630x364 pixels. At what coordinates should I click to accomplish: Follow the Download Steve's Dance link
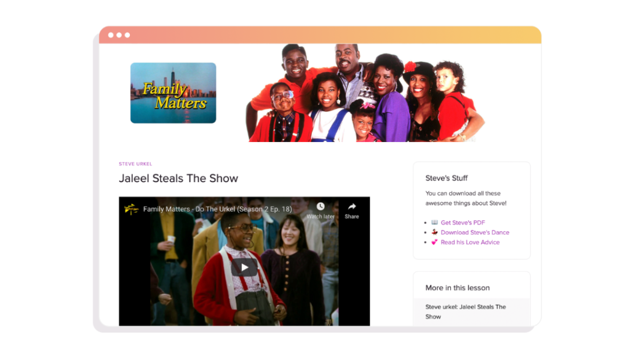pos(474,232)
